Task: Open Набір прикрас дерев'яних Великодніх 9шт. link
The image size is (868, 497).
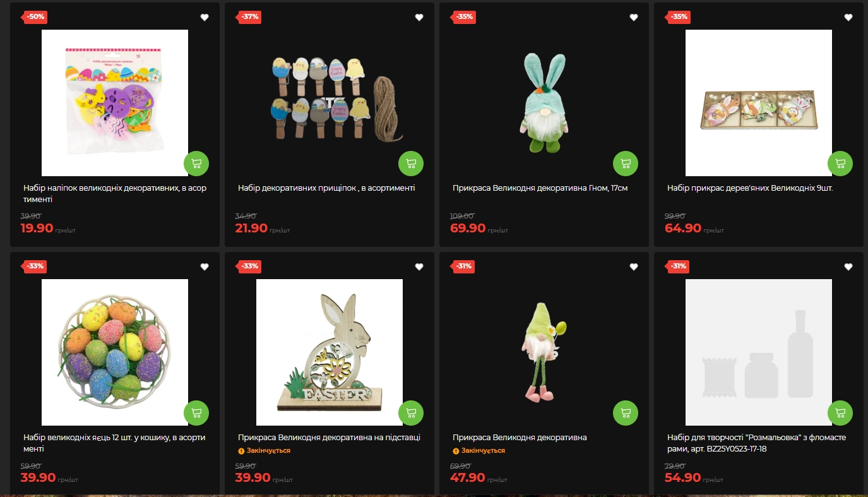Action: 750,188
